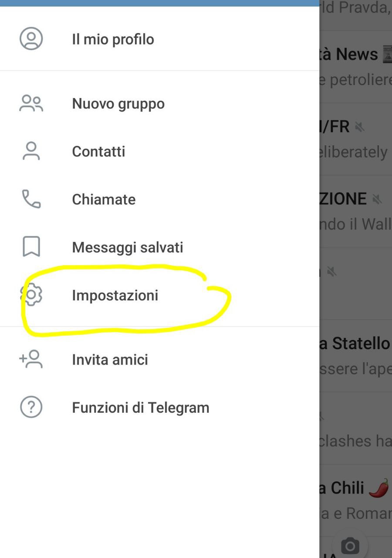
Task: Select Nuovo gruppo menu entry
Action: coord(118,104)
